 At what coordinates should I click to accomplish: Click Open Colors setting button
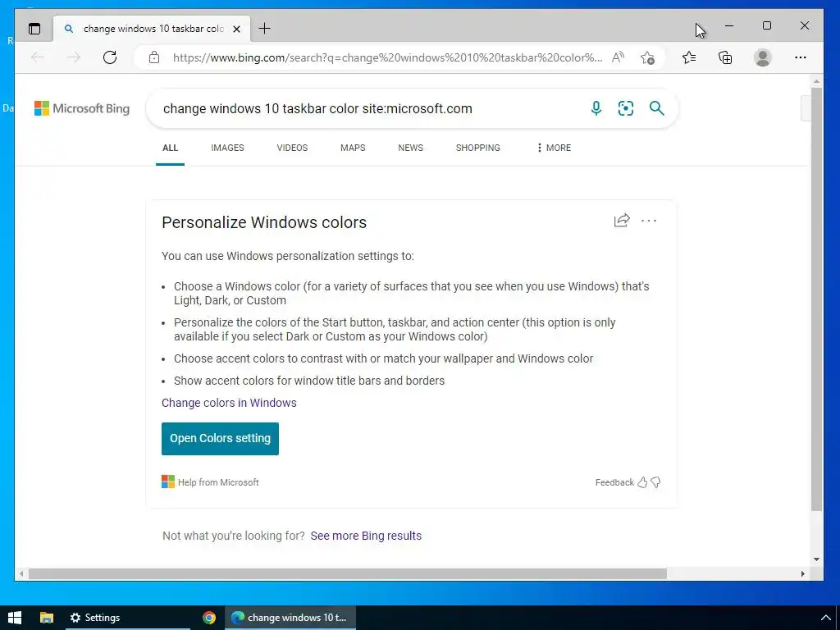[220, 438]
